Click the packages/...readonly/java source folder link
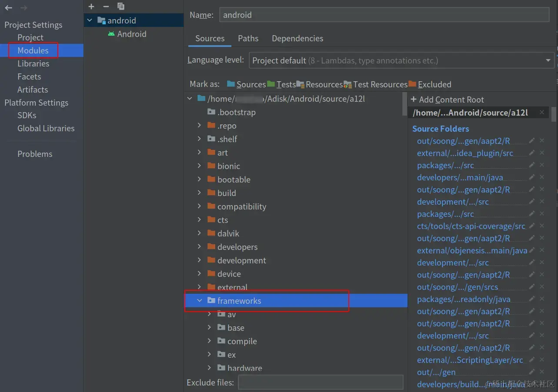Screen dimensions: 558x392 pos(464,299)
